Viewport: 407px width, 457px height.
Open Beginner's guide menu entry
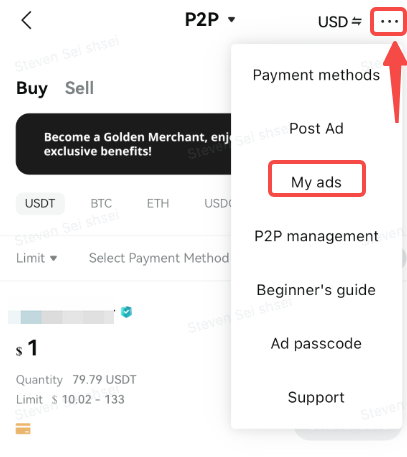(x=316, y=290)
